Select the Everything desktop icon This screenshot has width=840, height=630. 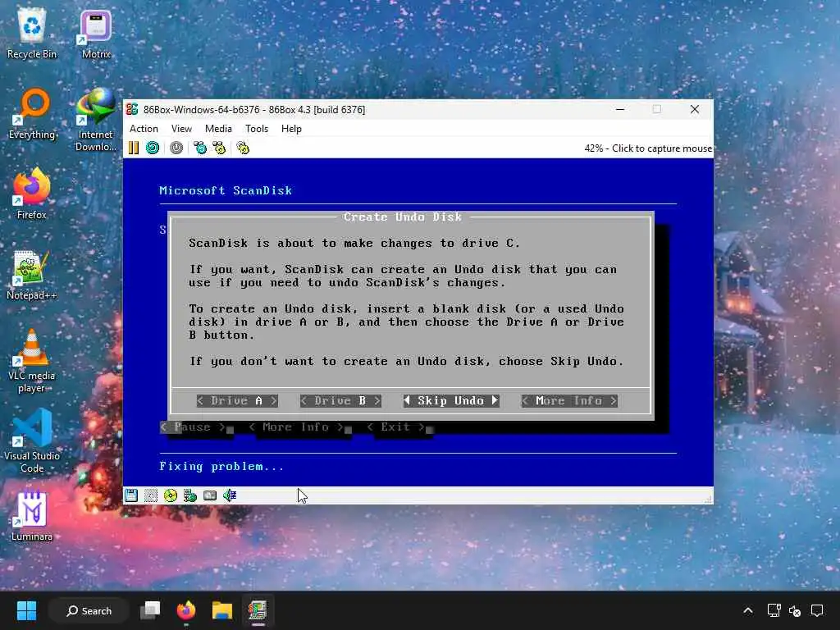[x=32, y=114]
